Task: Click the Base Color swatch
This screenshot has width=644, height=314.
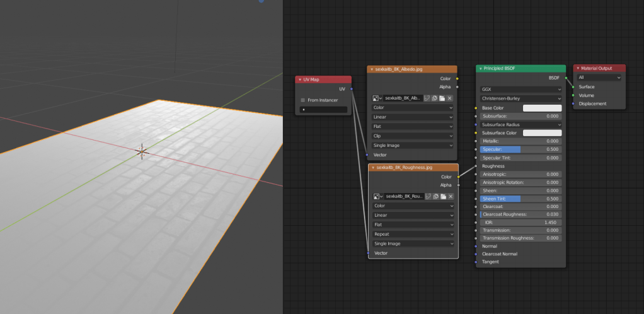Action: pyautogui.click(x=542, y=108)
